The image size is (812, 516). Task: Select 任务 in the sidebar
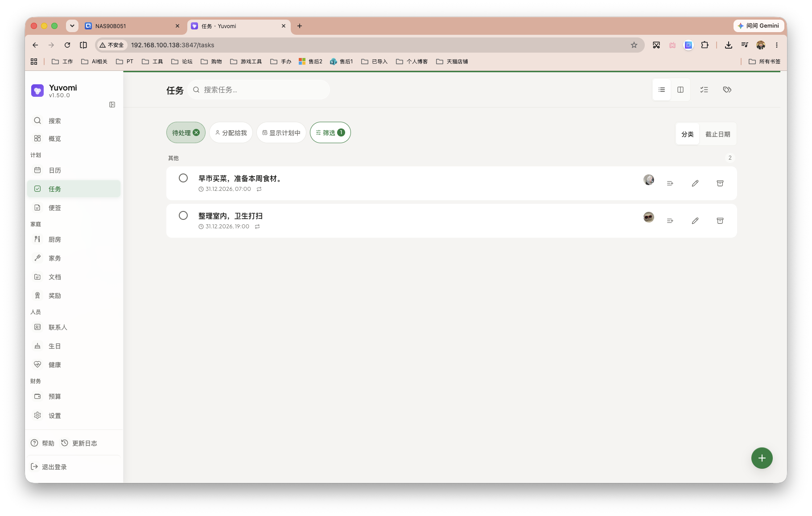point(74,189)
